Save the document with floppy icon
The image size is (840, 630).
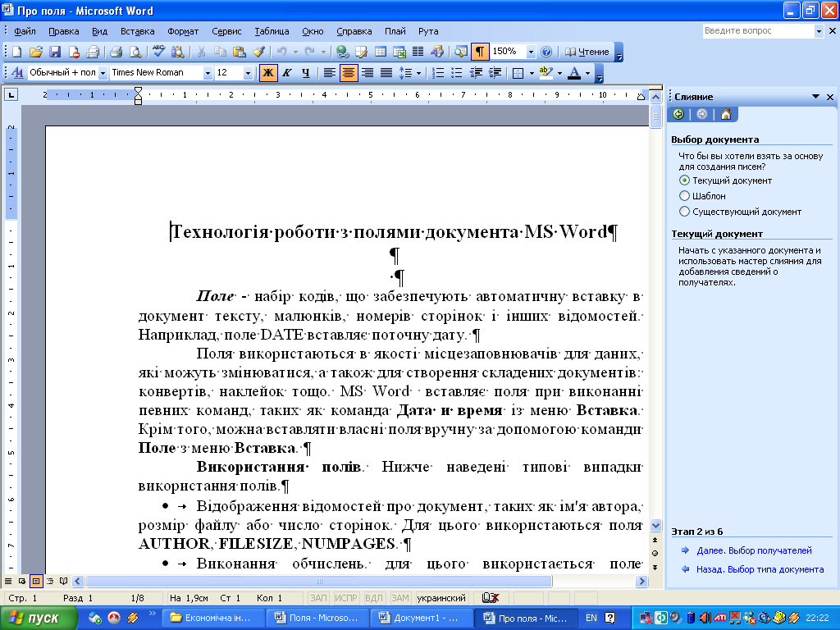click(55, 52)
